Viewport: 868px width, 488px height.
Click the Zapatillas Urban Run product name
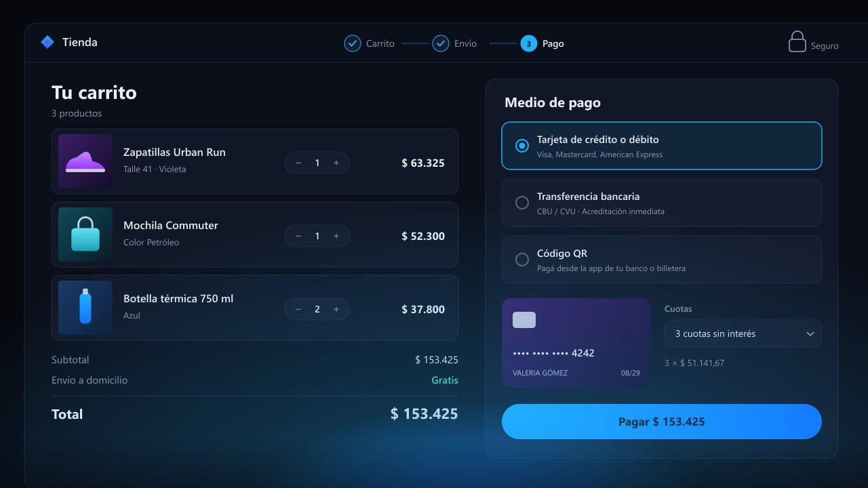tap(174, 152)
